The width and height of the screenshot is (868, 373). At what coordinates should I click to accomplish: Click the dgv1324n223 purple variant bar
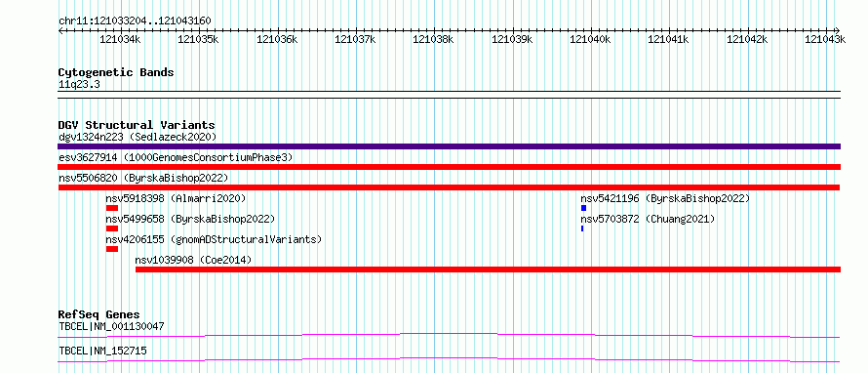click(x=449, y=146)
